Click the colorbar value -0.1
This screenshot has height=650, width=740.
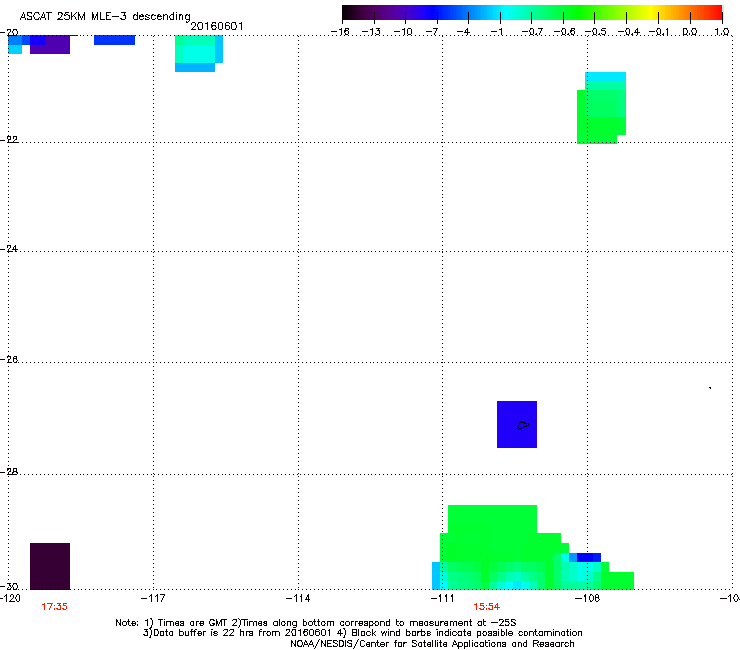[660, 32]
